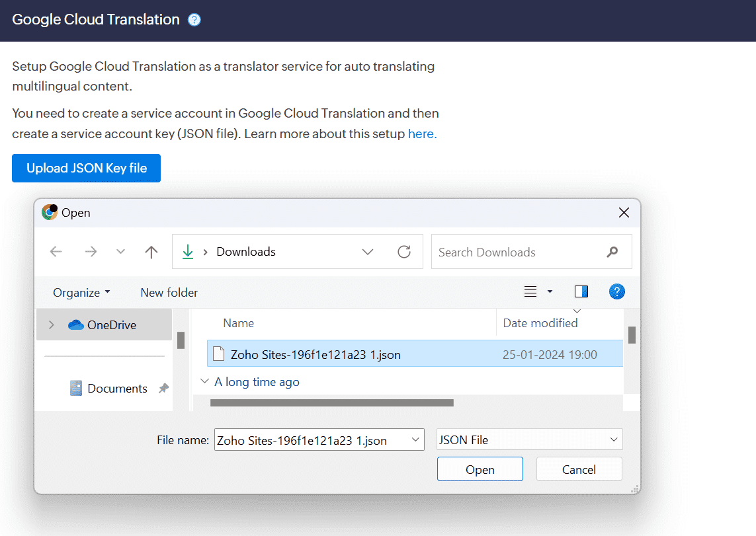756x536 pixels.
Task: Open Documents in the navigation pane
Action: click(x=117, y=388)
